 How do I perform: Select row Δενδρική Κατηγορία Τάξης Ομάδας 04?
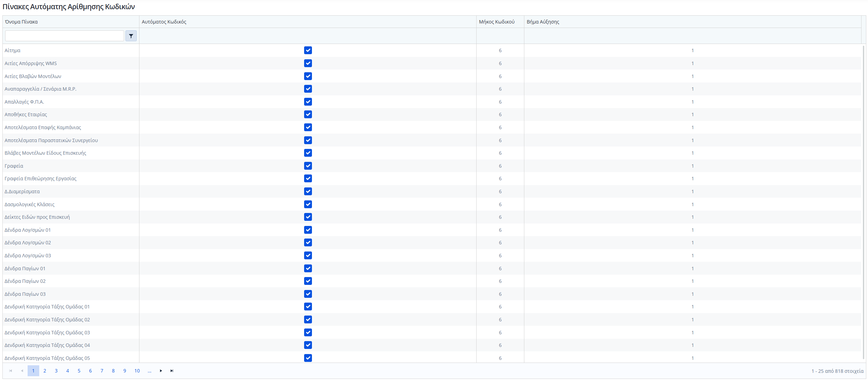(x=432, y=345)
